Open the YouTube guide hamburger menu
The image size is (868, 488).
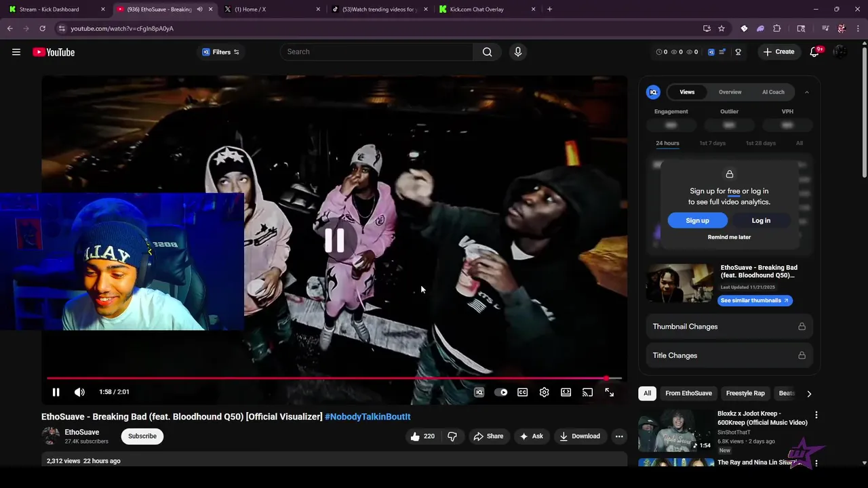[16, 52]
